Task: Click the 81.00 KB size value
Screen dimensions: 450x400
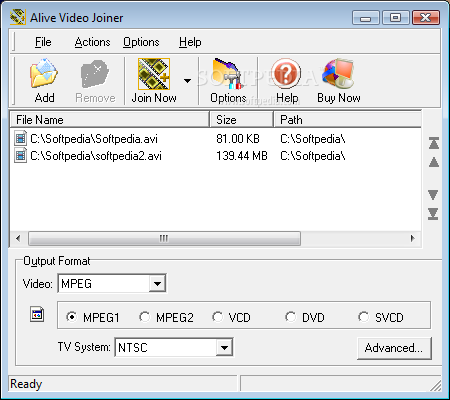Action: coord(238,138)
